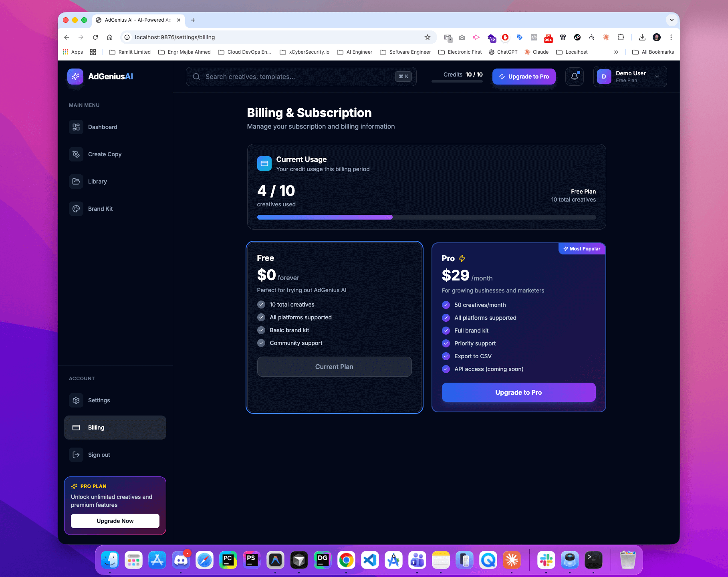Open the Demo User account dropdown
Viewport: 728px width, 577px height.
(629, 76)
